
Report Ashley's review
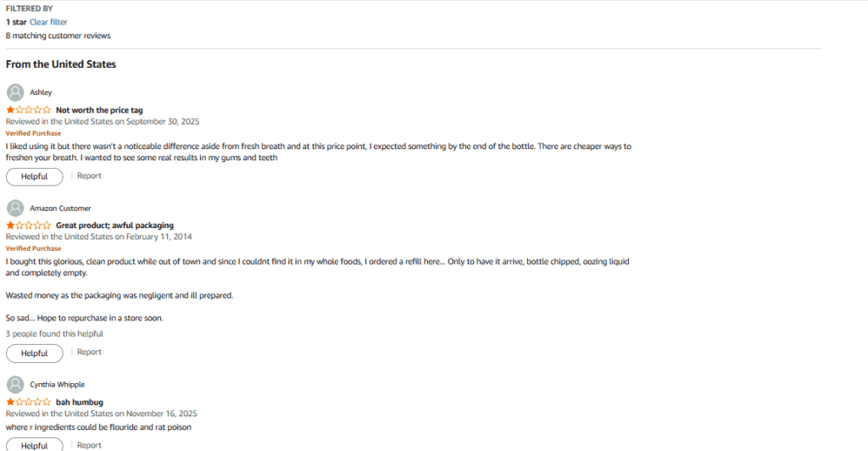pos(89,176)
